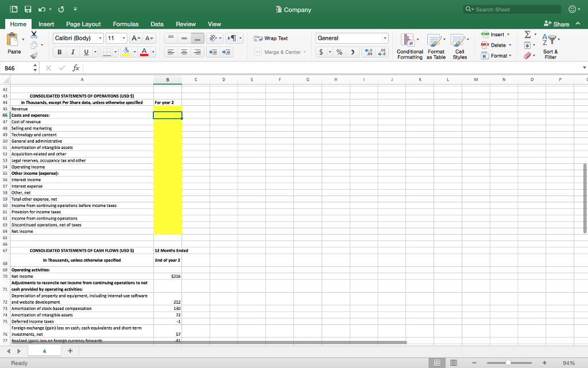Viewport: 588px width, 368px height.
Task: Toggle Bold formatting
Action: pyautogui.click(x=59, y=52)
